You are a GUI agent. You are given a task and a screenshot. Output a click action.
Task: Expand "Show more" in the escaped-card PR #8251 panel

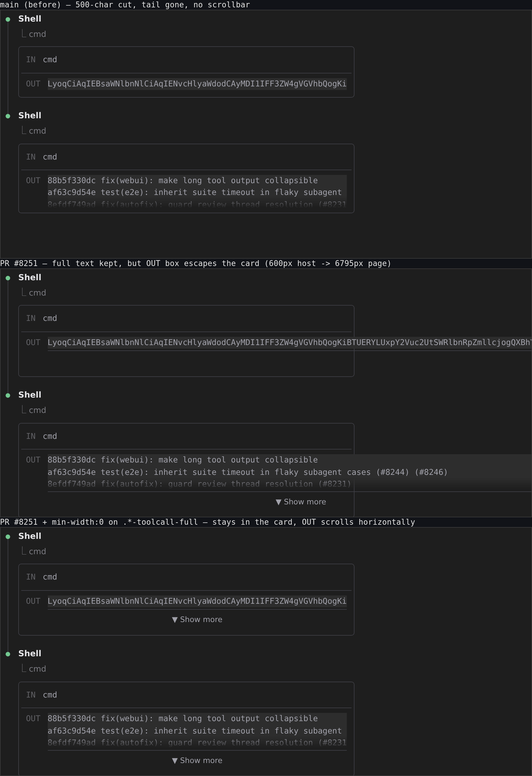301,502
